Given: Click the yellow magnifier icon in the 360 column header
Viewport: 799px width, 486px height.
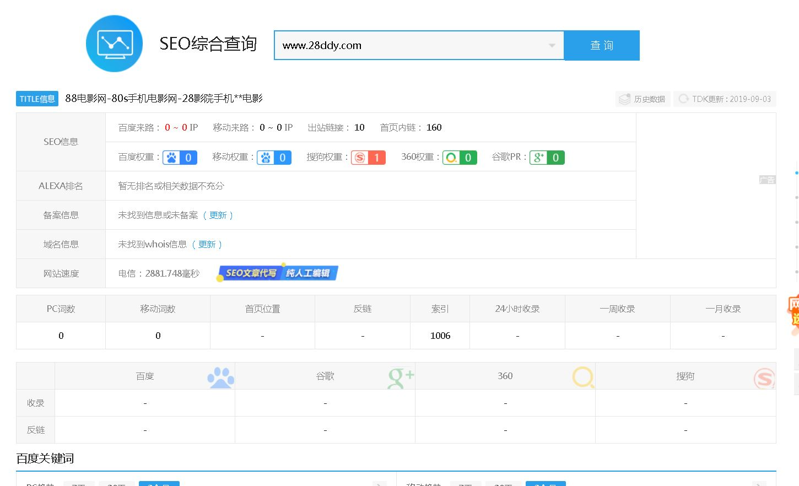Looking at the screenshot, I should (x=583, y=377).
